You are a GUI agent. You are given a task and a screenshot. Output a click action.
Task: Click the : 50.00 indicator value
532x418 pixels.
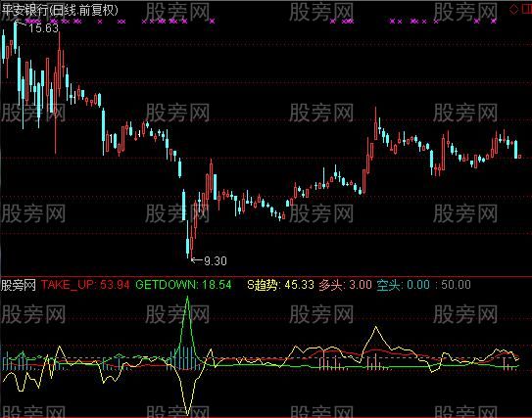tap(452, 285)
